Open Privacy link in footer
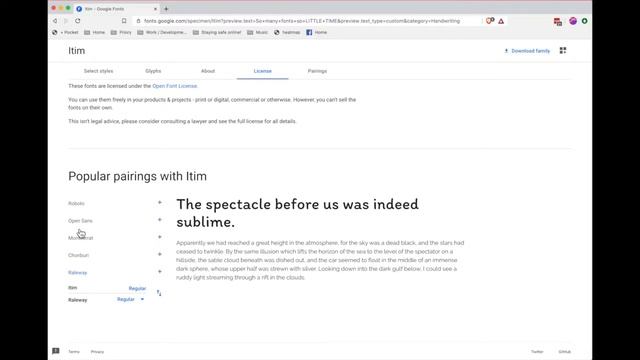 97,351
